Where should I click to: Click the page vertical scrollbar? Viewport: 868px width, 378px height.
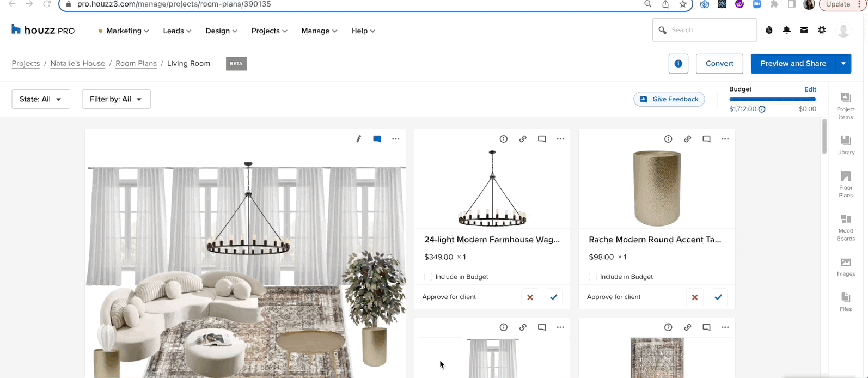pyautogui.click(x=824, y=136)
